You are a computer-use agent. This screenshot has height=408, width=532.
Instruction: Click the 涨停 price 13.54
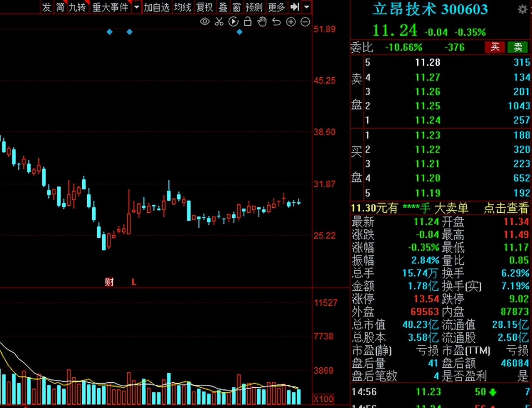[x=426, y=299]
